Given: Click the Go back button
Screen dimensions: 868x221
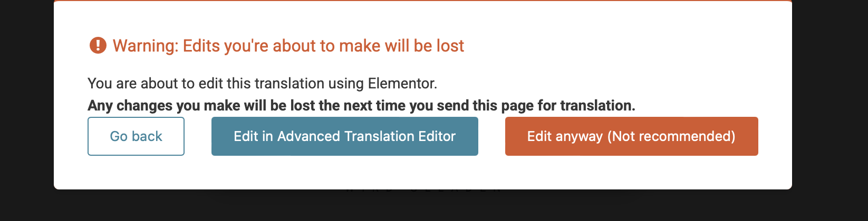Looking at the screenshot, I should tap(136, 136).
